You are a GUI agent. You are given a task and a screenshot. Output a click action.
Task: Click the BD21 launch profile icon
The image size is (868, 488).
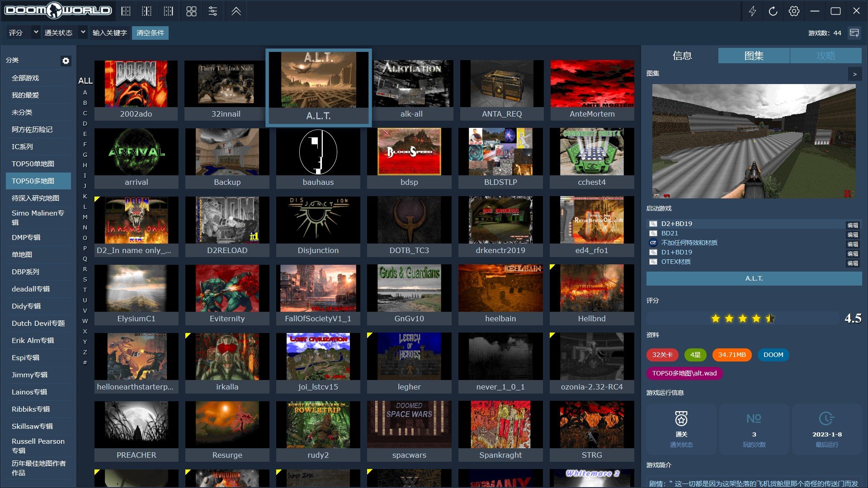(x=653, y=233)
